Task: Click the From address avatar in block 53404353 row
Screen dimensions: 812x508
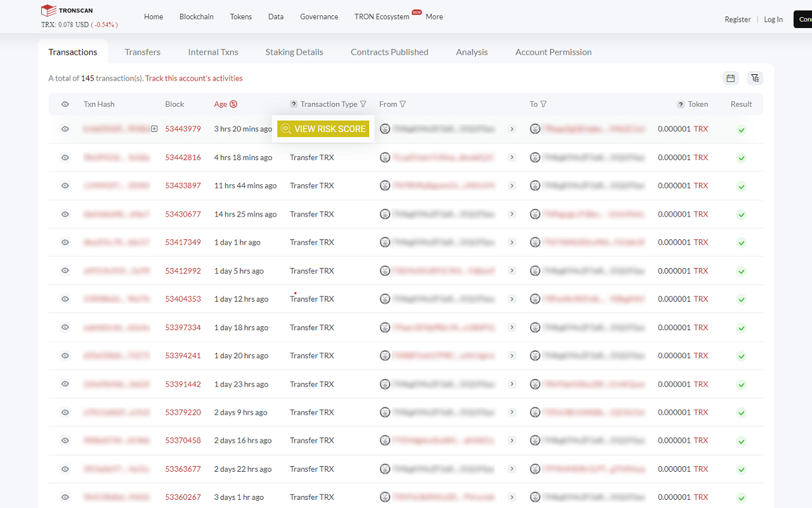Action: (x=385, y=299)
